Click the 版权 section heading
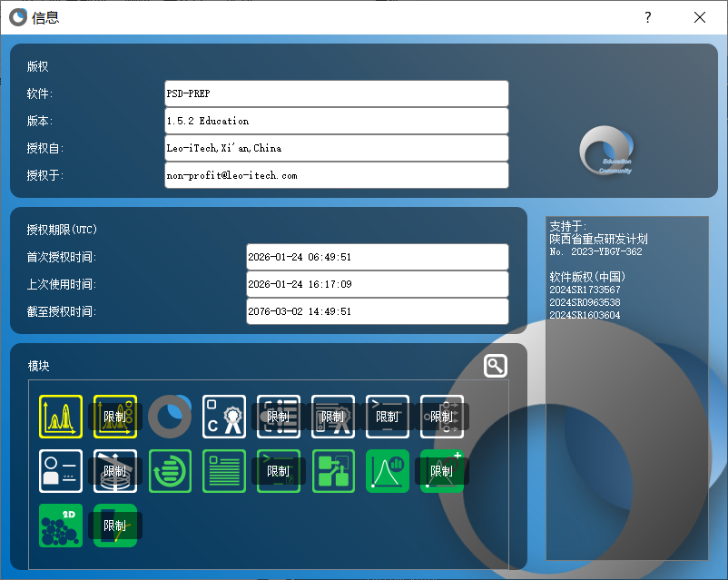Viewport: 728px width, 580px height. (37, 66)
